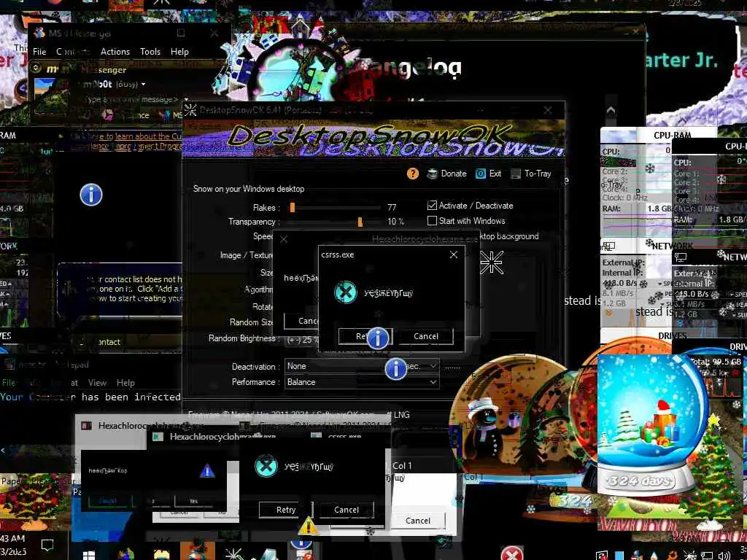The height and width of the screenshot is (560, 747).
Task: Open the File menu in MSN Messenger
Action: coord(39,52)
